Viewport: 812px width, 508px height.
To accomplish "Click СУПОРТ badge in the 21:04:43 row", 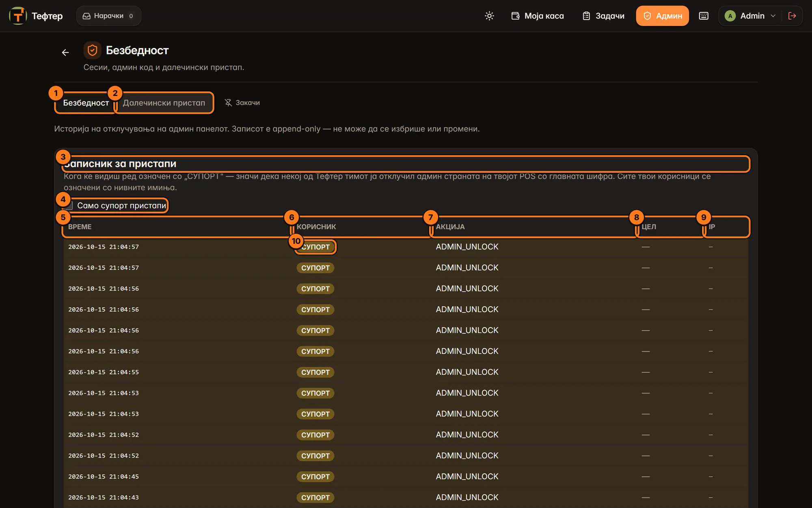I will pyautogui.click(x=315, y=497).
